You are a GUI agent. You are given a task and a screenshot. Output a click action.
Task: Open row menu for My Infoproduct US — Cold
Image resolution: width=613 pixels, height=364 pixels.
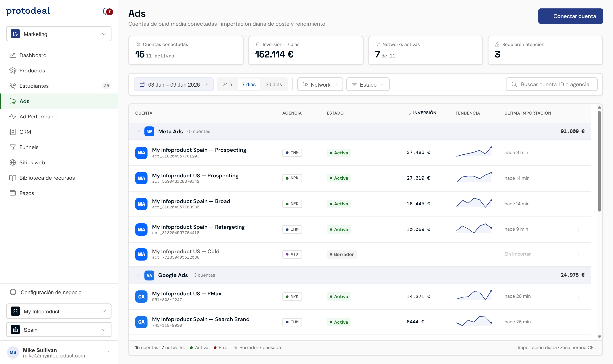pyautogui.click(x=579, y=254)
